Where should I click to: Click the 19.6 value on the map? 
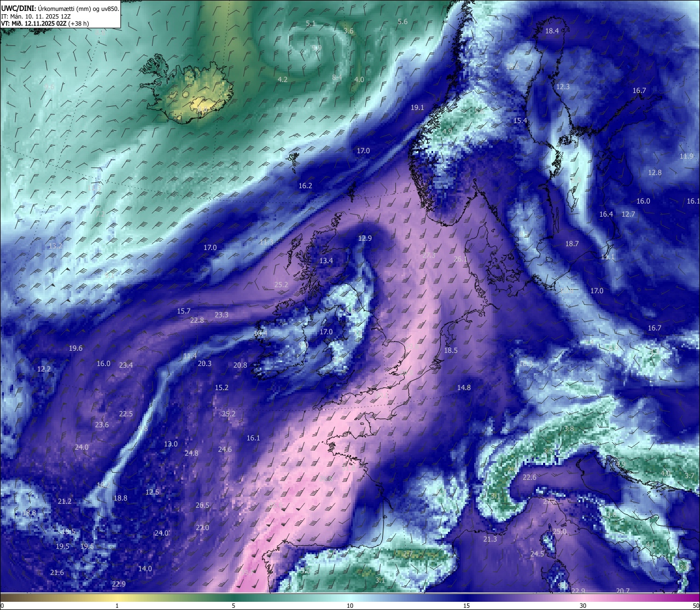(75, 348)
